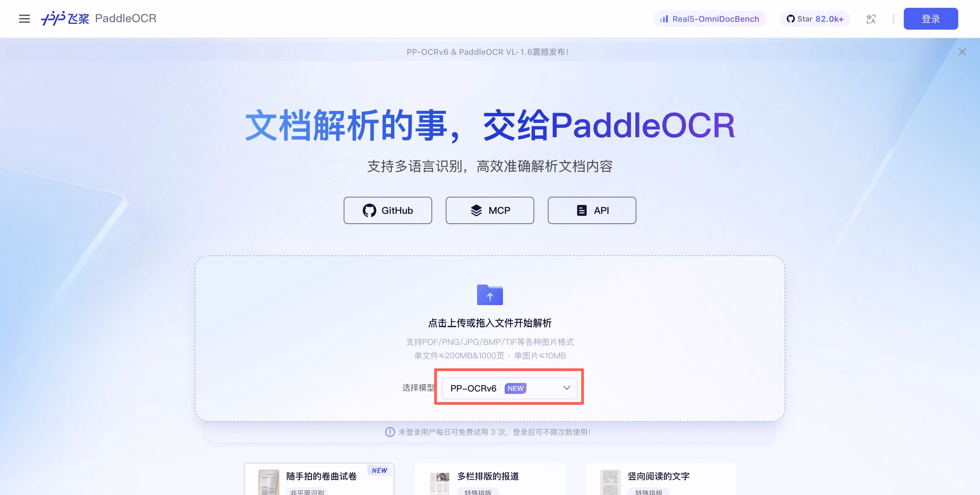This screenshot has width=980, height=495.
Task: Click the GitHub octocat icon in Star badge
Action: (790, 19)
